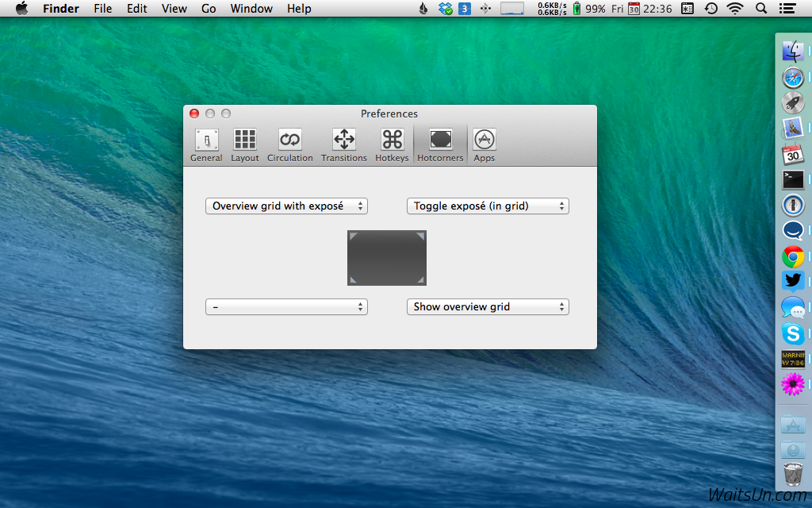Expand the 'Show overview grid' dropdown
The width and height of the screenshot is (812, 508).
pos(488,307)
